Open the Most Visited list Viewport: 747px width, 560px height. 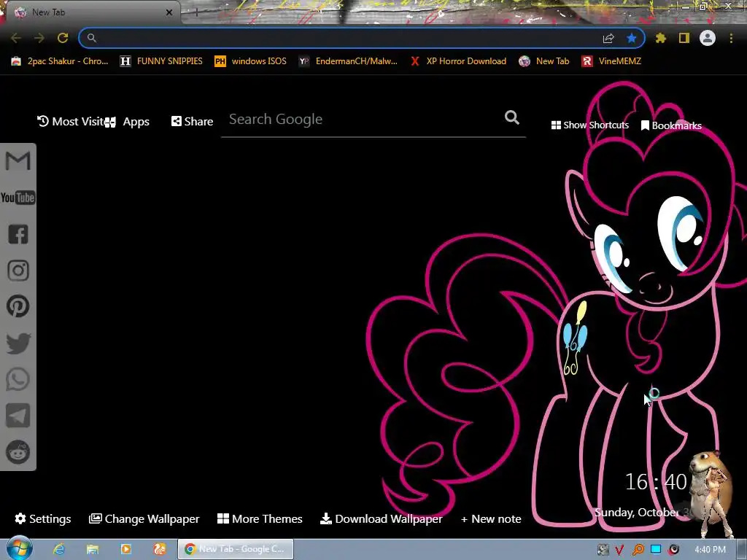pos(71,122)
